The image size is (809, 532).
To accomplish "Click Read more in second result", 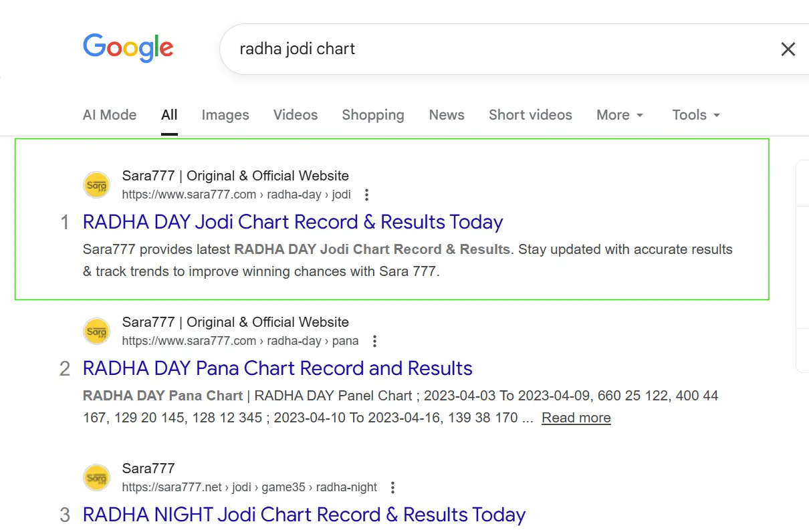I will point(576,418).
